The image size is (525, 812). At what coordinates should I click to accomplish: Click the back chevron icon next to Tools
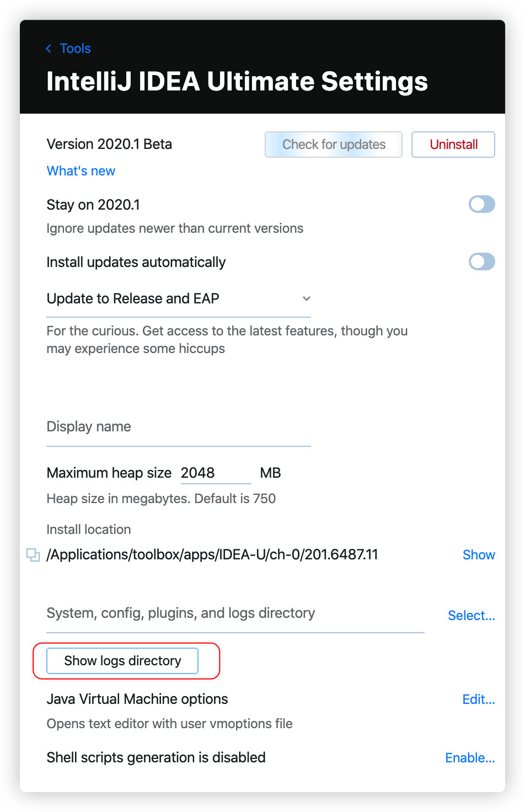tap(49, 49)
